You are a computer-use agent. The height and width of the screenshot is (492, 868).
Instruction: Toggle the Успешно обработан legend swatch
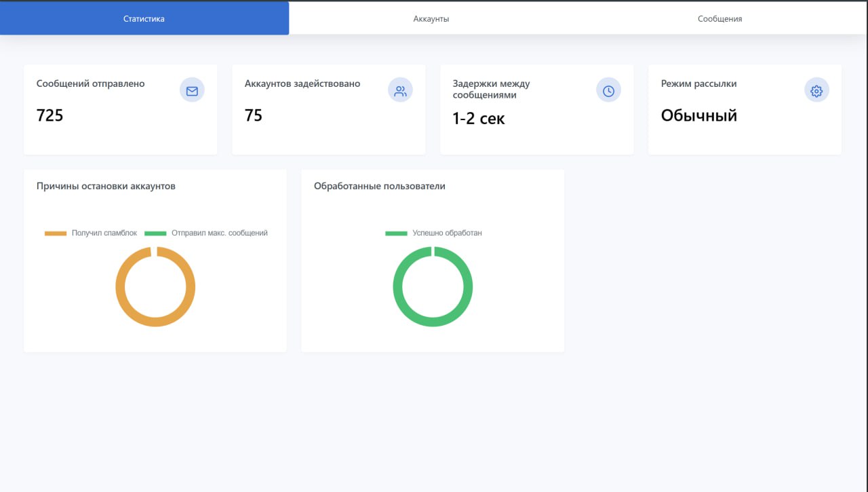click(x=396, y=233)
